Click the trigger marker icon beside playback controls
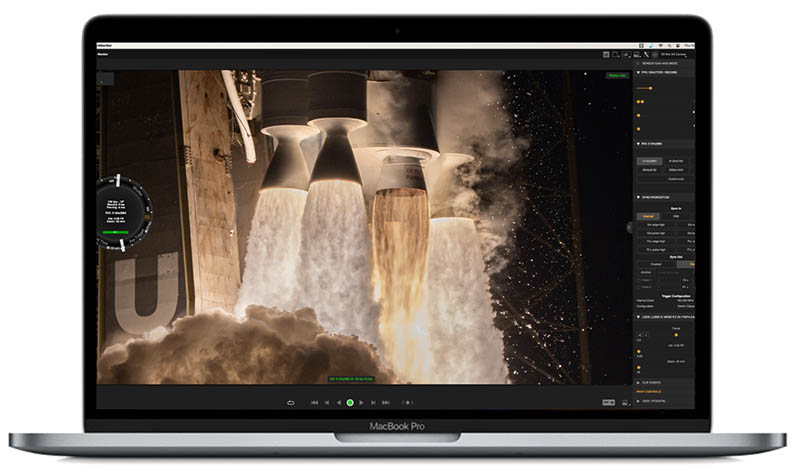800x472 pixels. click(407, 403)
